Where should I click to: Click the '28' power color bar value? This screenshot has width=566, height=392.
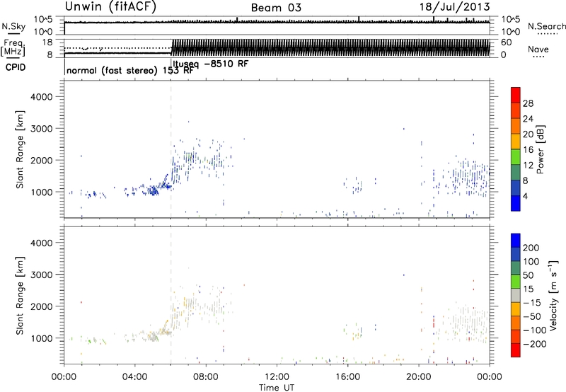pyautogui.click(x=528, y=103)
